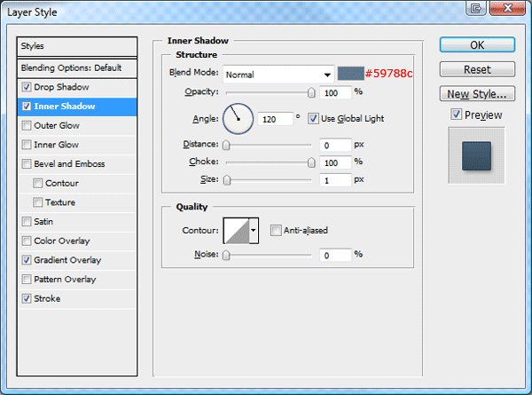The height and width of the screenshot is (395, 532).
Task: Toggle the Gradient Overlay checkbox
Action: pos(27,260)
